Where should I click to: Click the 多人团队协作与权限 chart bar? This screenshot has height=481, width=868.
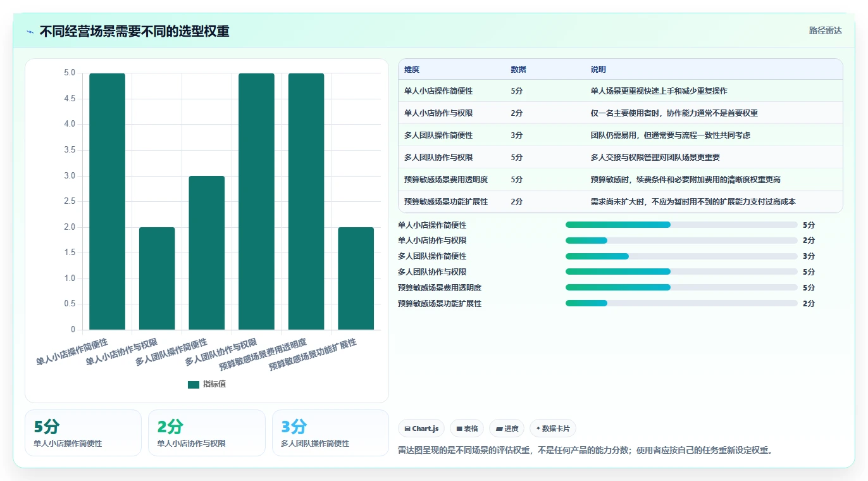pos(256,201)
